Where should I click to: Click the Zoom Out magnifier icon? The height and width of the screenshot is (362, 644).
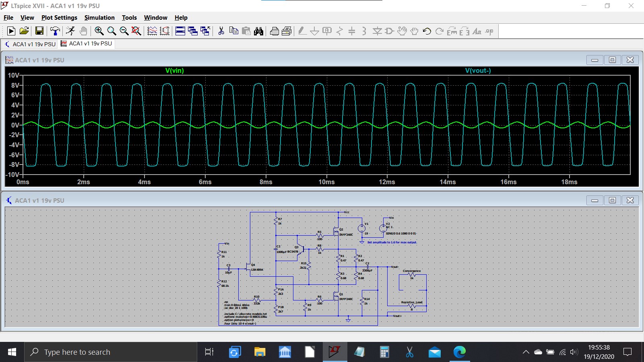(124, 31)
